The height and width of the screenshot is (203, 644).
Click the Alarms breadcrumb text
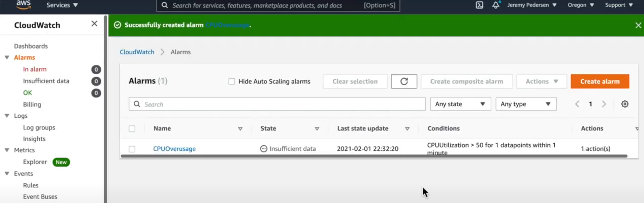pos(180,52)
